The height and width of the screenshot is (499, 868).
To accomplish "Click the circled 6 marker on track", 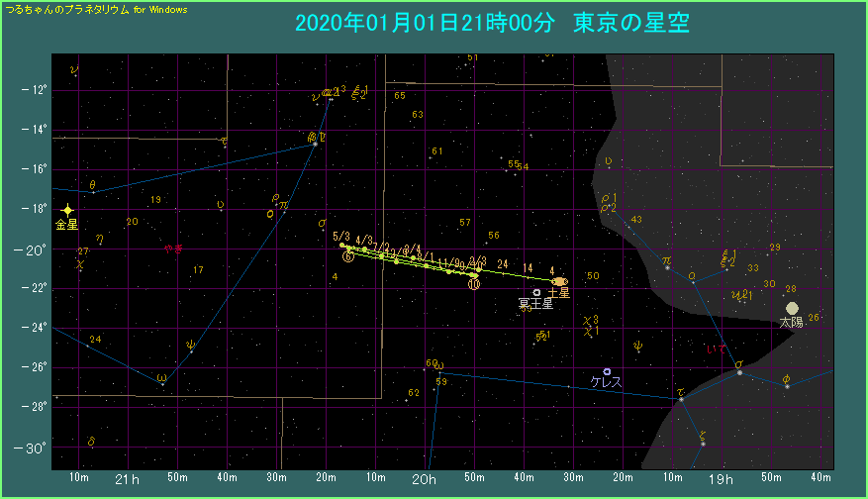I will coord(348,256).
